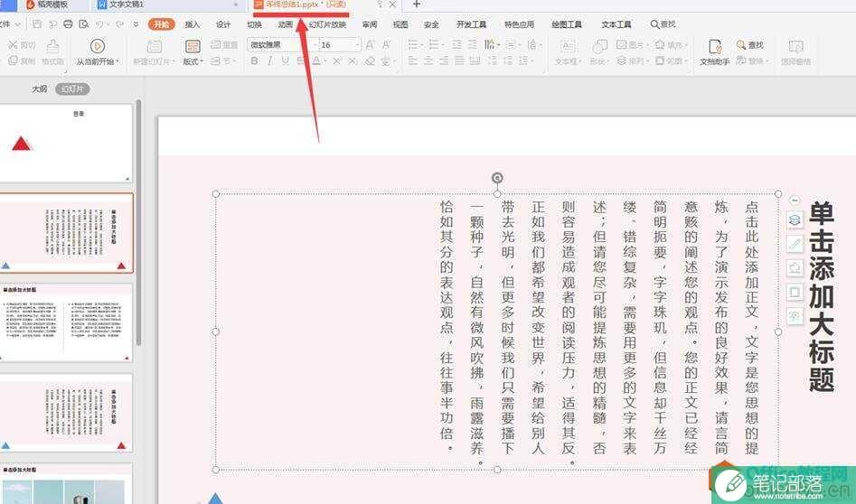Select the two-column text slide thumbnail

point(66,322)
